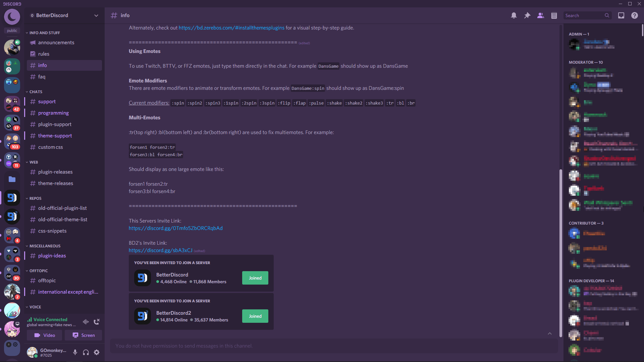Screen dimensions: 644x362
Task: Open voice noise suppression icon
Action: 86,322
